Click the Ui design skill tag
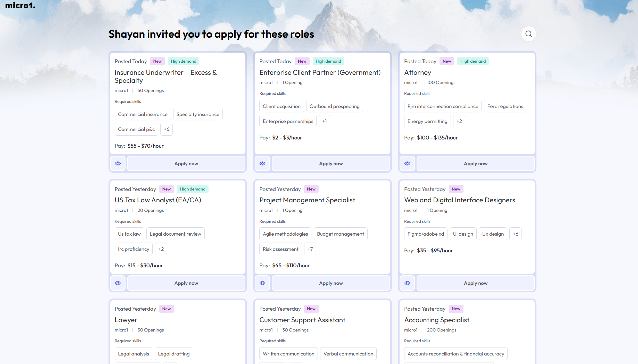This screenshot has width=638, height=364. click(x=463, y=234)
